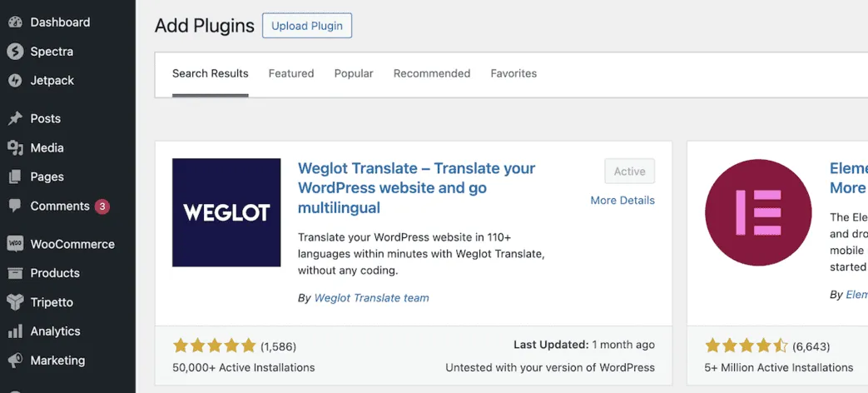Switch to the Favorites tab
Image resolution: width=868 pixels, height=393 pixels.
[x=513, y=73]
